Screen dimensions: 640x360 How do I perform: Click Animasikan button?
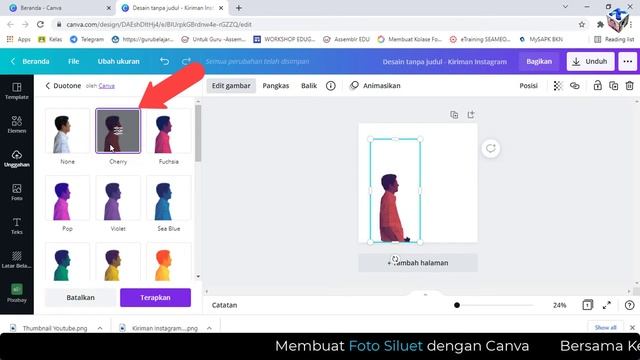pos(376,86)
